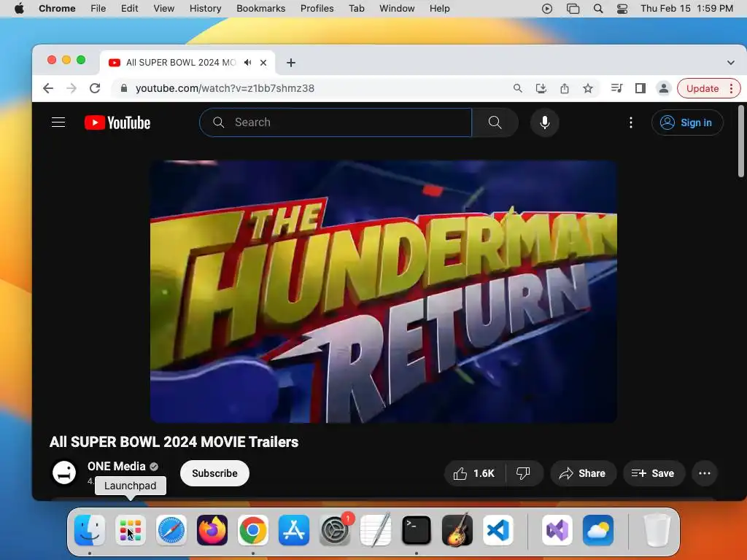The image size is (747, 560).
Task: Open Spotlight search in menu bar
Action: click(598, 8)
